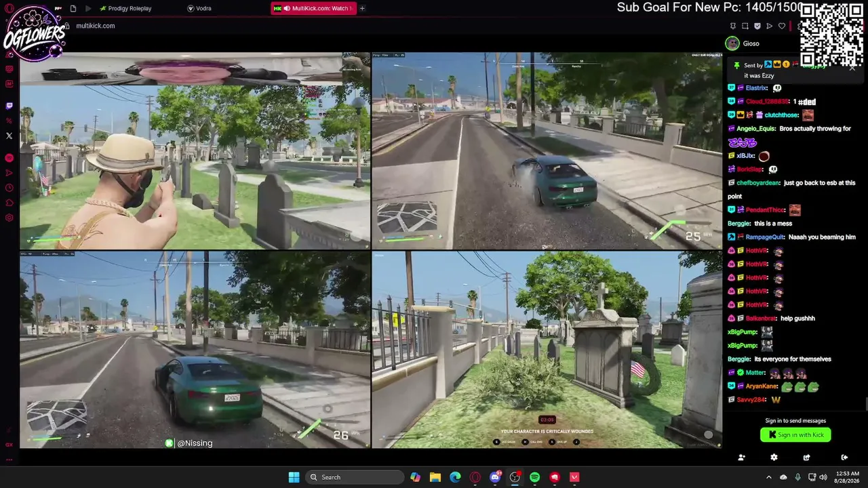Open X (Twitter) from Opera sidebar
The image size is (868, 488).
(x=9, y=136)
